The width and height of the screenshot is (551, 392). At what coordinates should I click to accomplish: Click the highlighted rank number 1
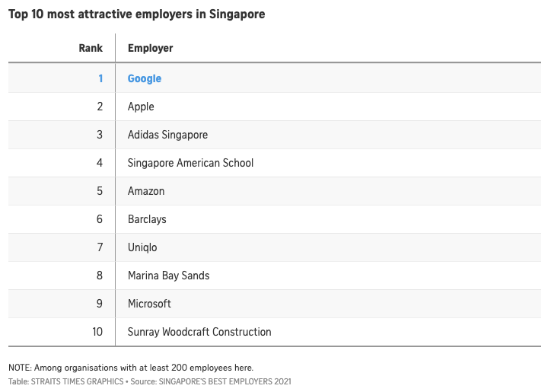(100, 78)
